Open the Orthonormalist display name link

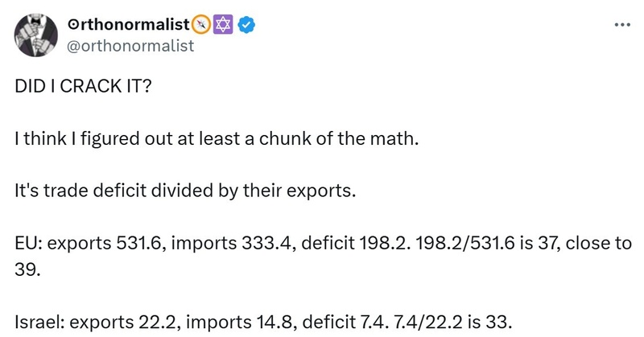(128, 25)
